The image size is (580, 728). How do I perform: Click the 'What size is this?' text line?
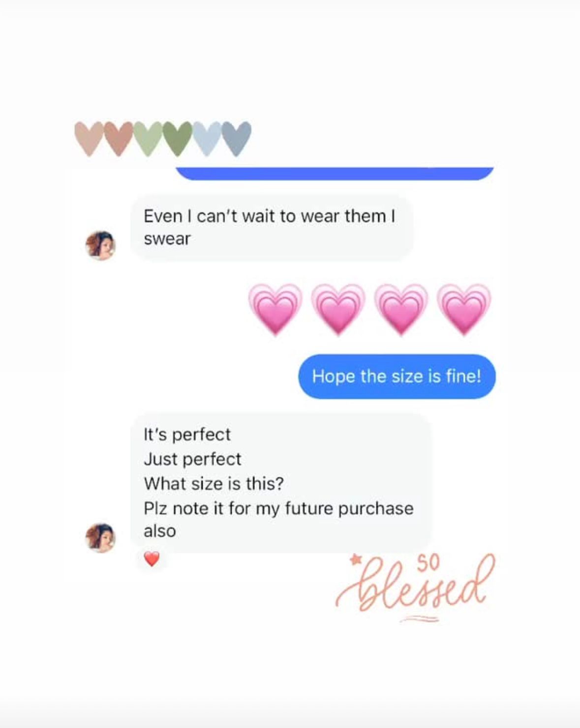pos(214,484)
